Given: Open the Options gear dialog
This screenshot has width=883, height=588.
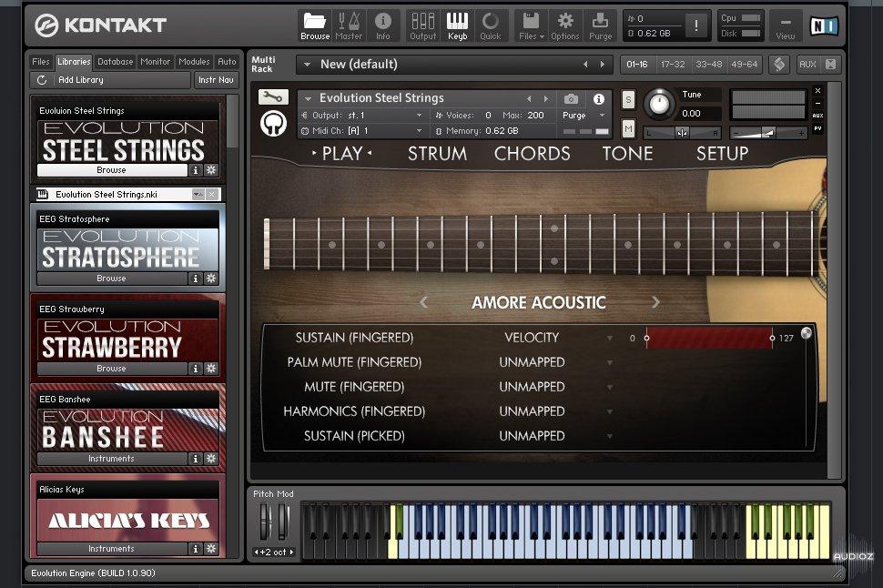Looking at the screenshot, I should point(564,25).
